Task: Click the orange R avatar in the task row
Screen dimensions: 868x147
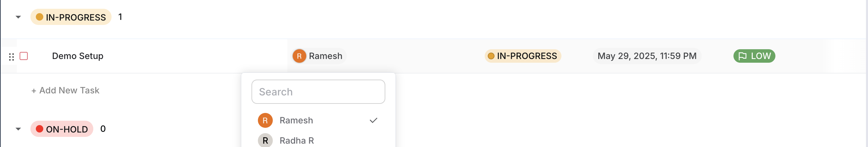Action: [299, 56]
